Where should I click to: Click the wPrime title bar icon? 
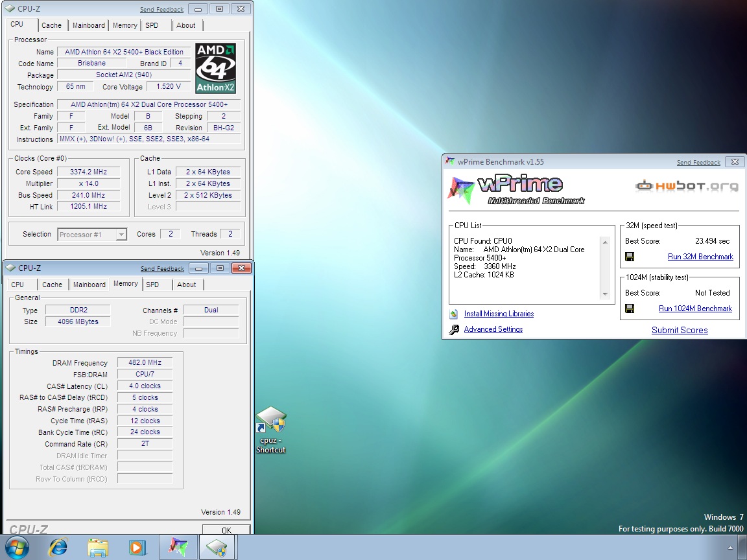tap(449, 161)
